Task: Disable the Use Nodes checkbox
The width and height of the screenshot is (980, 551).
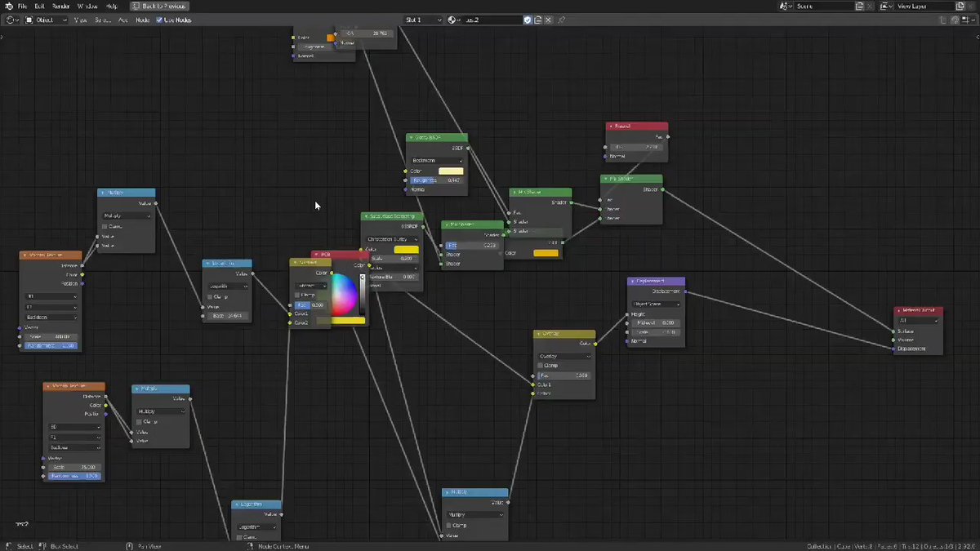Action: point(159,20)
